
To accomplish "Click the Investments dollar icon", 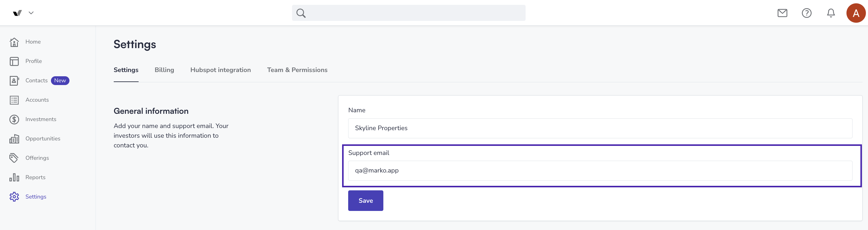I will (x=14, y=119).
